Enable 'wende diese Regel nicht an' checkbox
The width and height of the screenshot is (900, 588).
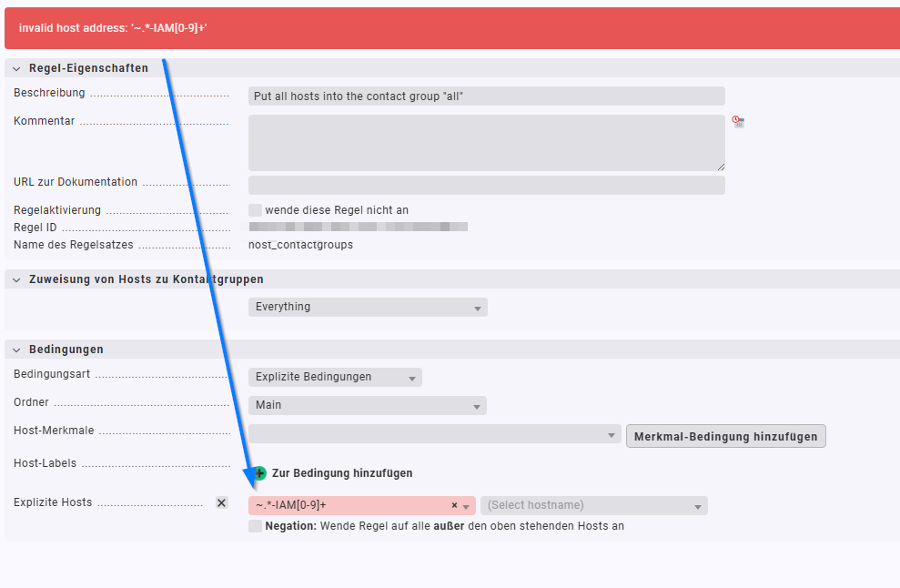255,210
